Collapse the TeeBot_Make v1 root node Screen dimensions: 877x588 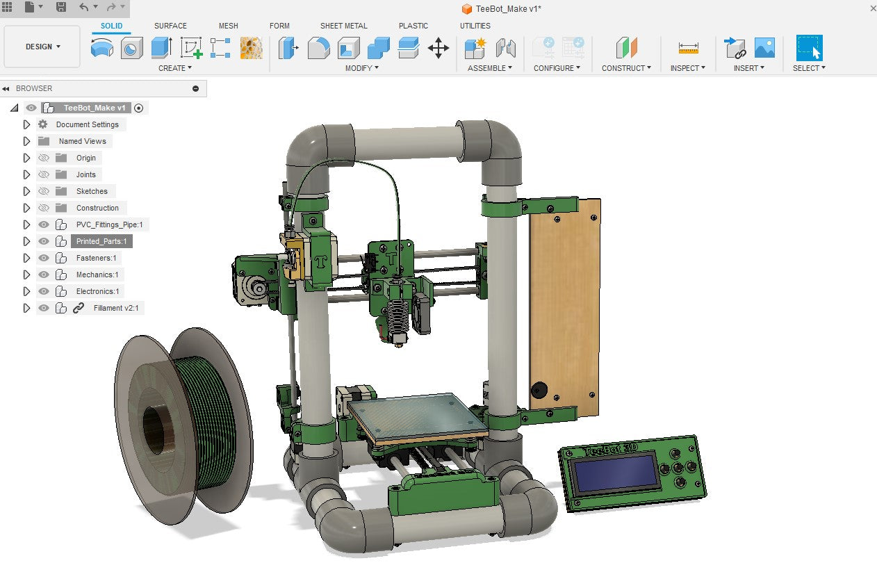click(15, 108)
